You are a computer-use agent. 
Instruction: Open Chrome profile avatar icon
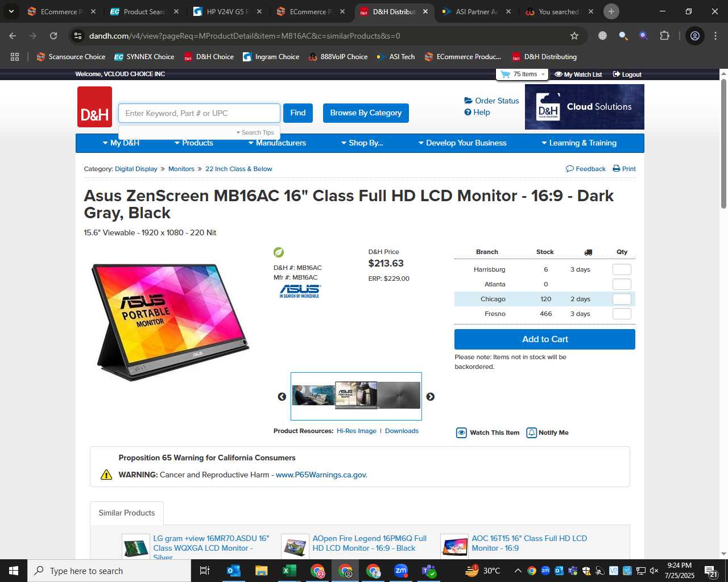click(695, 36)
